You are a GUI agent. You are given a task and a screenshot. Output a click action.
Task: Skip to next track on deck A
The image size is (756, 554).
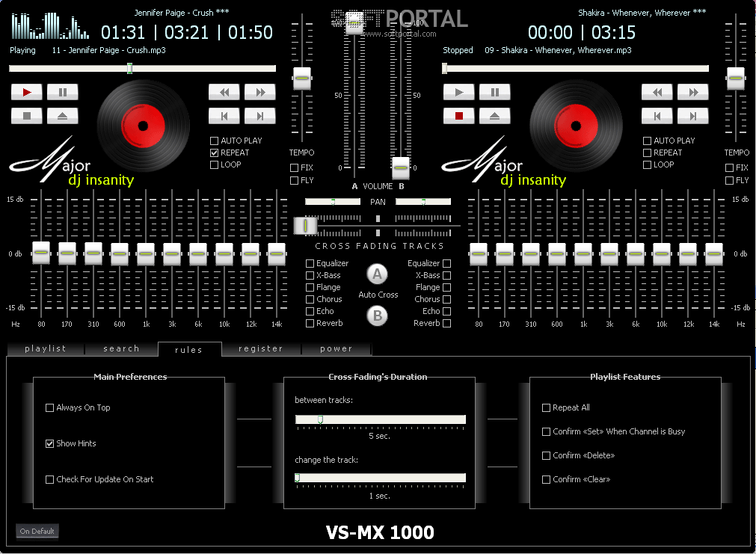(260, 116)
